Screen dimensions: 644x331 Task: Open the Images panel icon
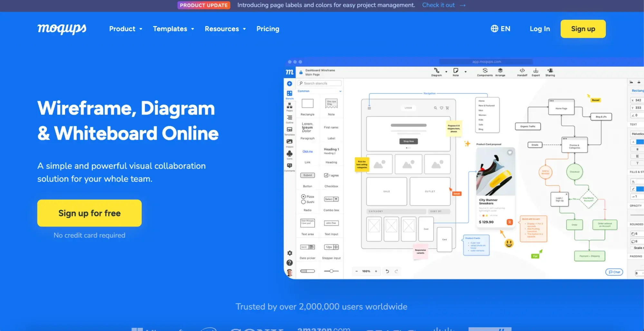click(x=290, y=142)
